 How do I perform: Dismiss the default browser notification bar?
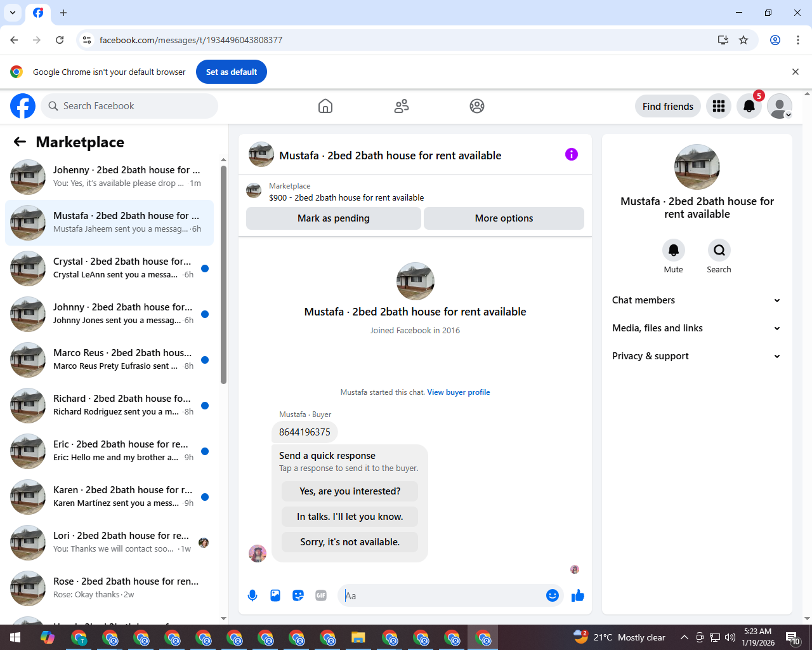(796, 72)
